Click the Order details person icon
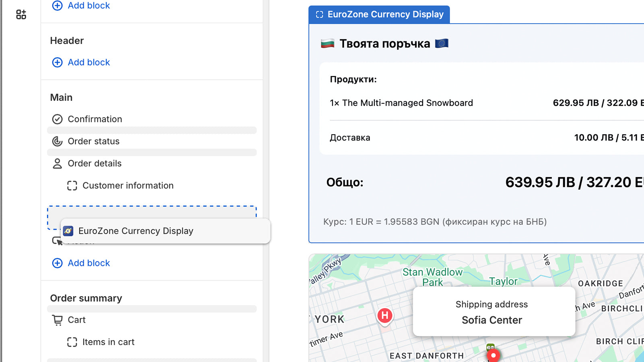Image resolution: width=644 pixels, height=362 pixels. pos(58,163)
